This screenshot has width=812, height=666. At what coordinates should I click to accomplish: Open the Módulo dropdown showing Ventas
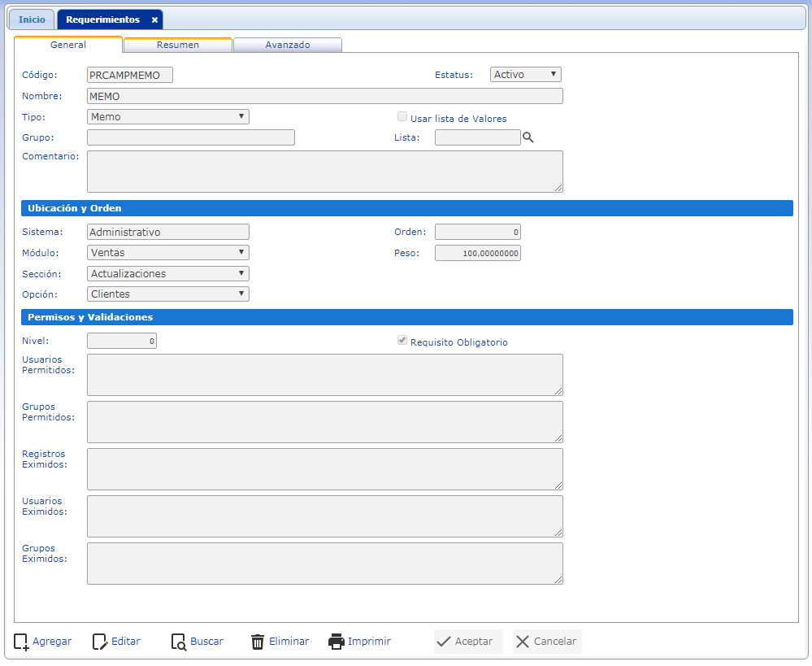pyautogui.click(x=167, y=253)
